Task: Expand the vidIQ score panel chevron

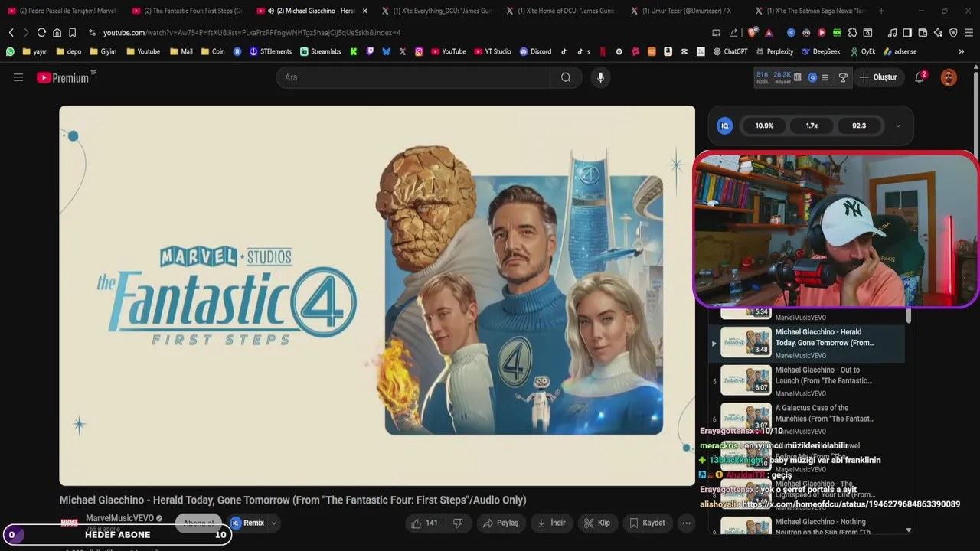Action: pos(898,126)
